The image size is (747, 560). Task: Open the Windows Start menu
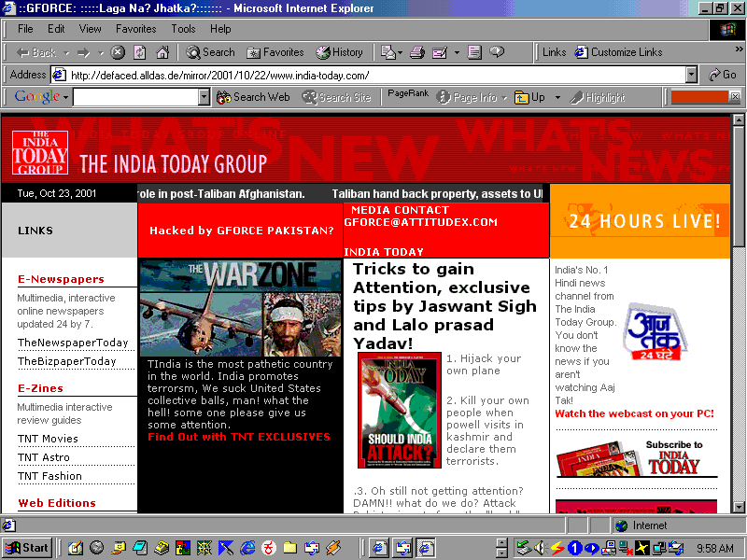pos(27,548)
